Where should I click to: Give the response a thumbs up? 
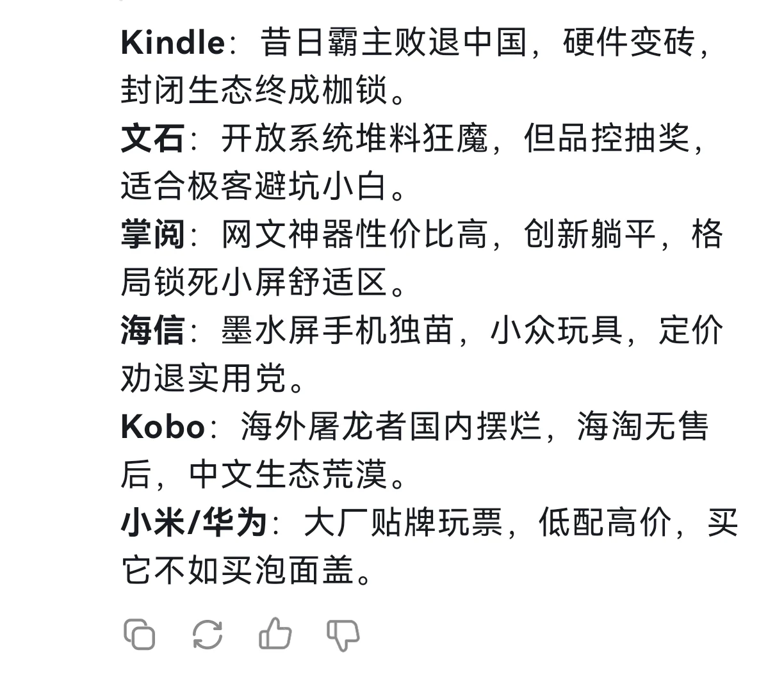click(x=275, y=635)
